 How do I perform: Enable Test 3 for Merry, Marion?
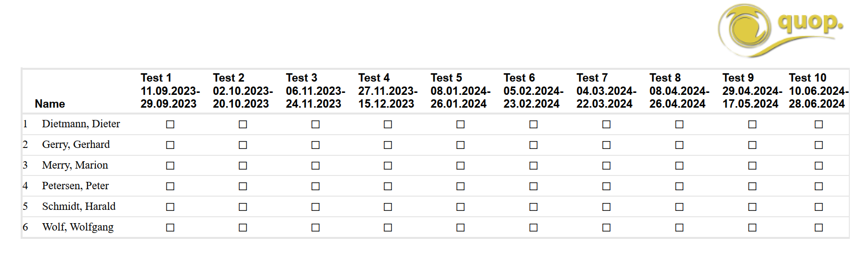coord(315,166)
